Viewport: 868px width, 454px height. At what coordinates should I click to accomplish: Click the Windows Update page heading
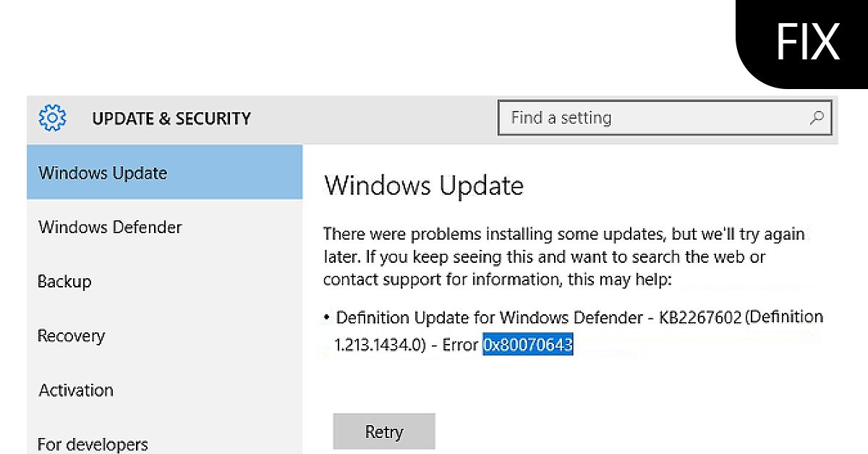424,186
